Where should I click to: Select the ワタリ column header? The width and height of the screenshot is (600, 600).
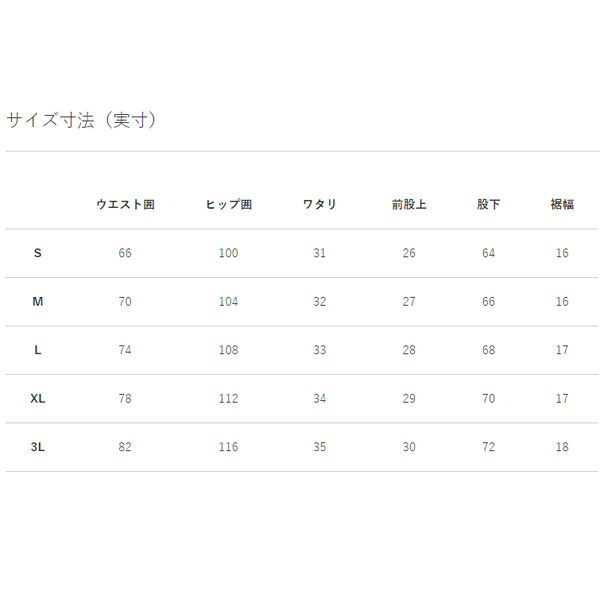(x=319, y=205)
